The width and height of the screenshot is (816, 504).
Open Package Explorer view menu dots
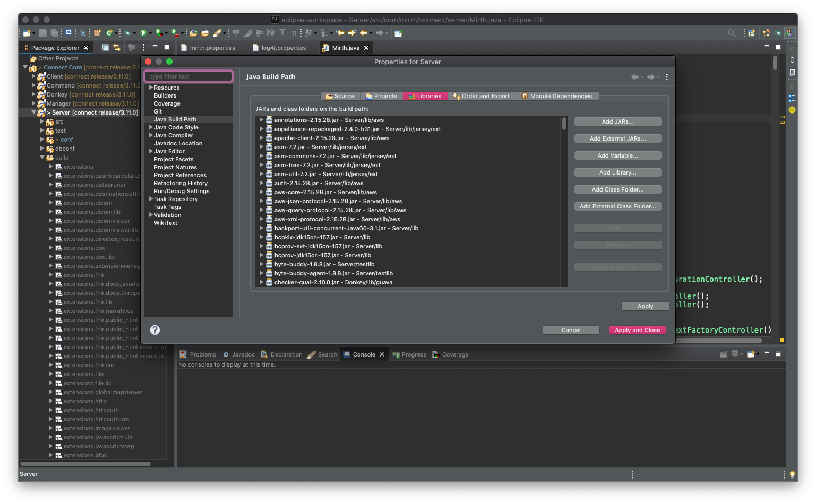(143, 48)
